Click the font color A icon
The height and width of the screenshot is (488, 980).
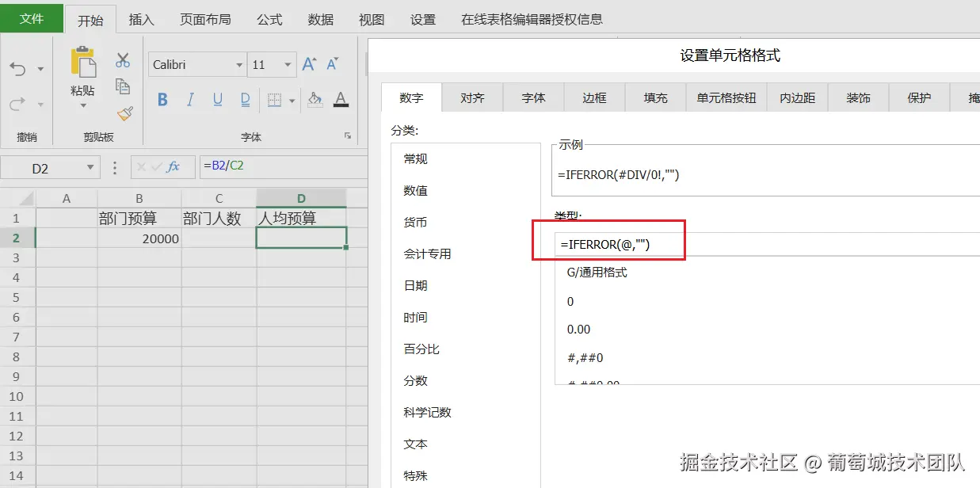point(341,100)
